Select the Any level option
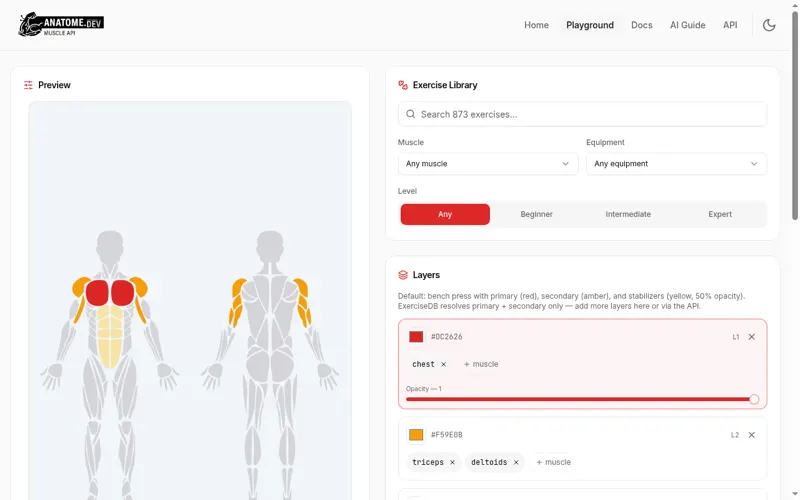The height and width of the screenshot is (500, 800). point(445,214)
